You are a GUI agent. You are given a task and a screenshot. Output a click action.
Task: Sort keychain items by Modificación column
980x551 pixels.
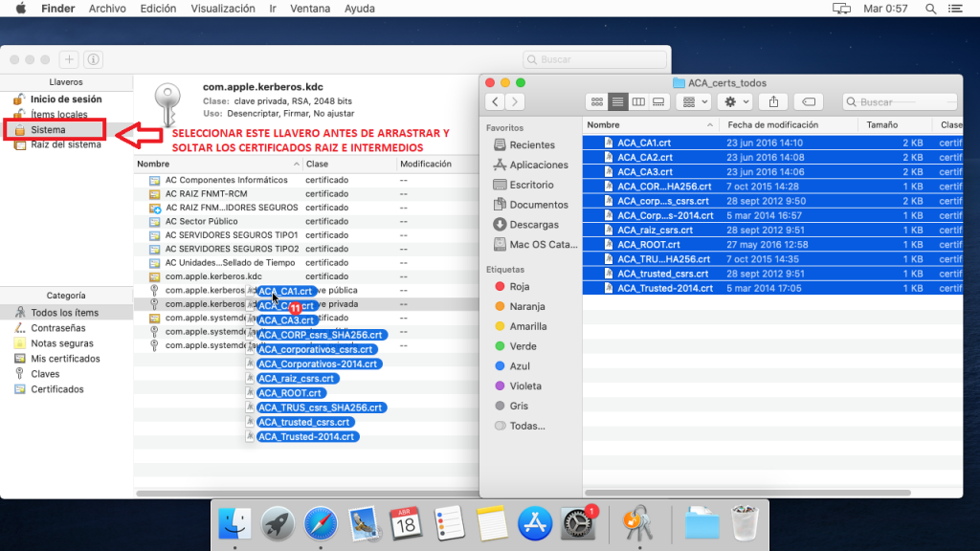click(437, 164)
